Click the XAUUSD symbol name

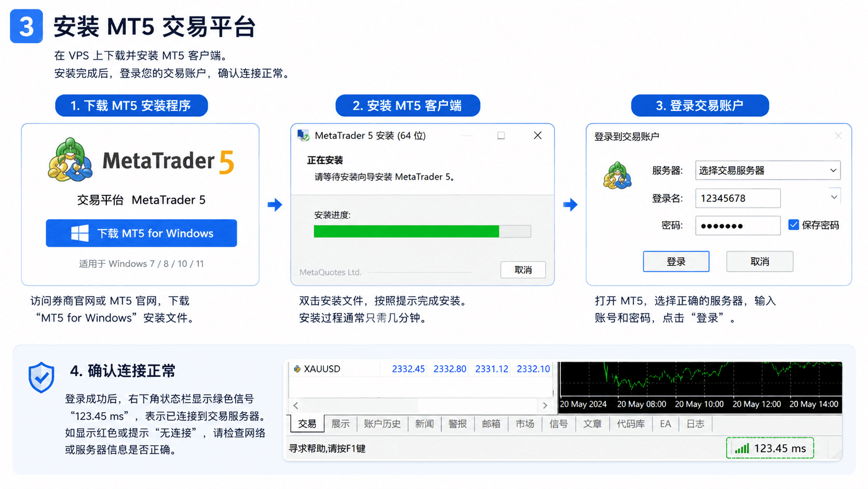click(322, 369)
